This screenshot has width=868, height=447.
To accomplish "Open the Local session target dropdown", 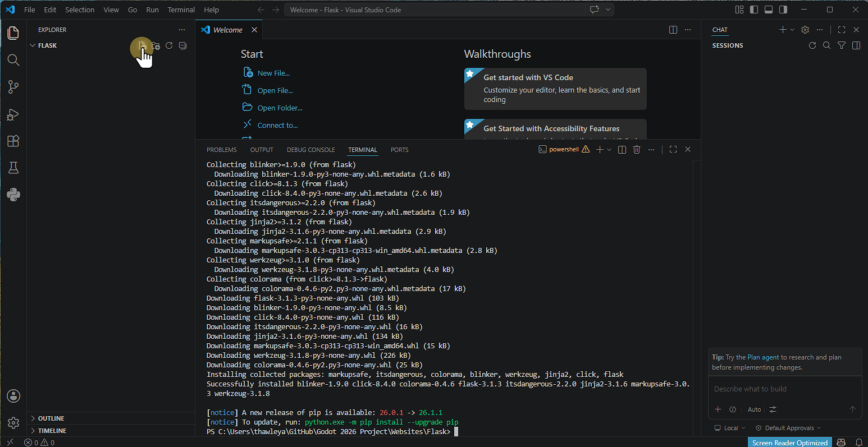I will point(730,428).
